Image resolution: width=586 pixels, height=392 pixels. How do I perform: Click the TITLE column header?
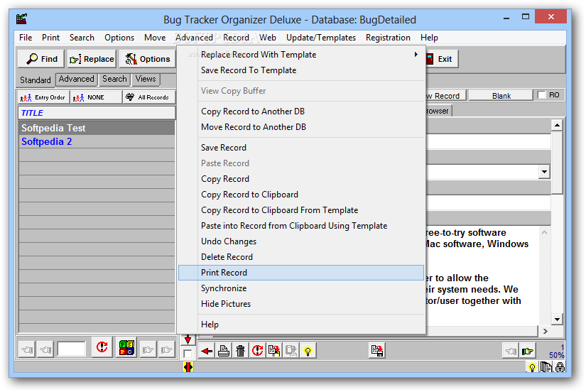pos(97,113)
